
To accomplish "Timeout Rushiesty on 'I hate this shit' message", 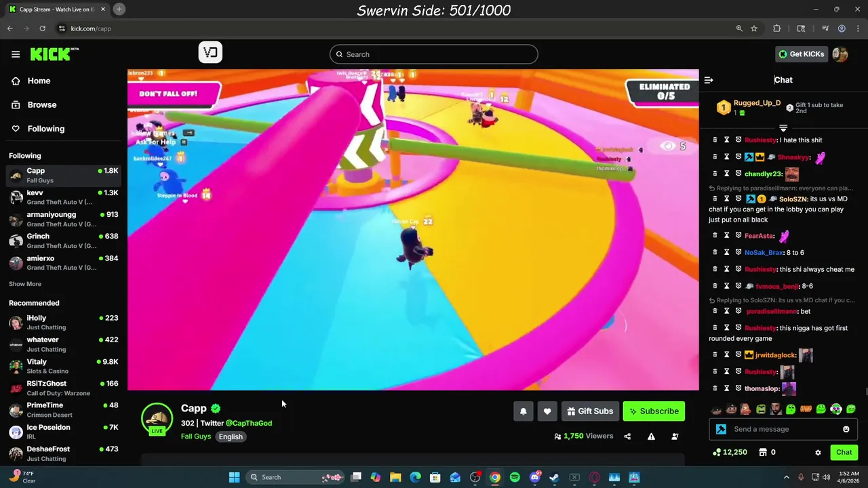I will (x=726, y=140).
